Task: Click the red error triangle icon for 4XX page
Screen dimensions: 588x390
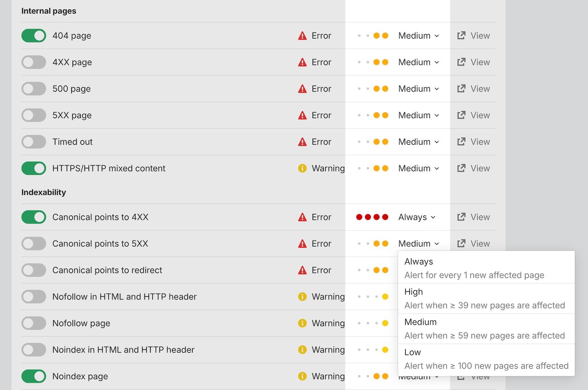Action: (x=302, y=63)
